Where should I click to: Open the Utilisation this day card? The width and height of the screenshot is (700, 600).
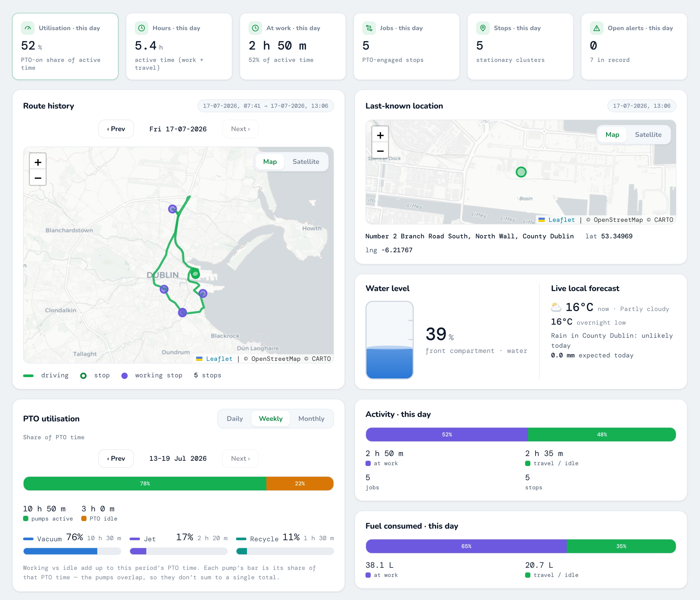[x=65, y=47]
